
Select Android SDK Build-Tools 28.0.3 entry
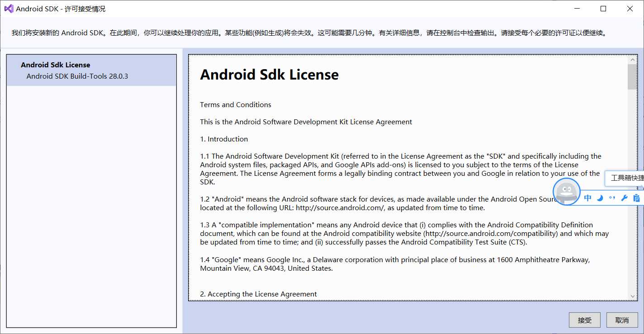point(77,76)
